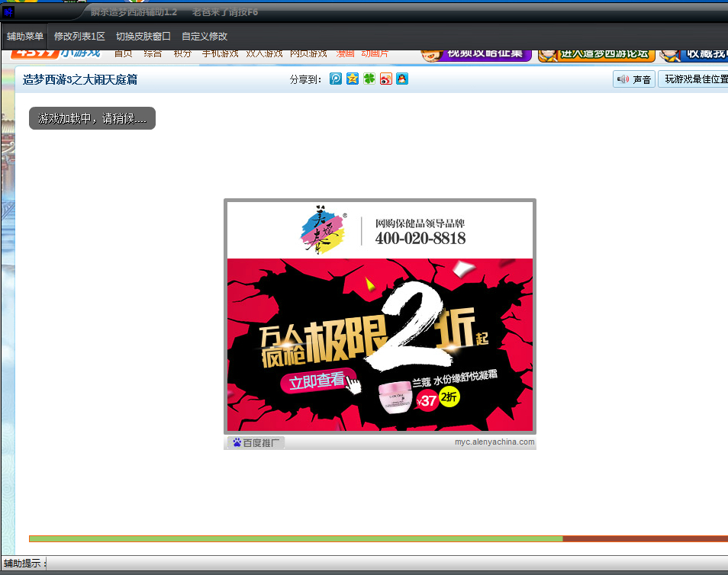Click the 辅助提示 text field
The height and width of the screenshot is (575, 728).
[387, 564]
